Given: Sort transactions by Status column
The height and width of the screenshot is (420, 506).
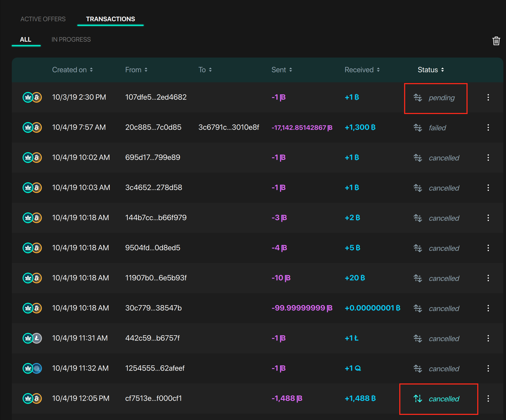Looking at the screenshot, I should pyautogui.click(x=431, y=70).
